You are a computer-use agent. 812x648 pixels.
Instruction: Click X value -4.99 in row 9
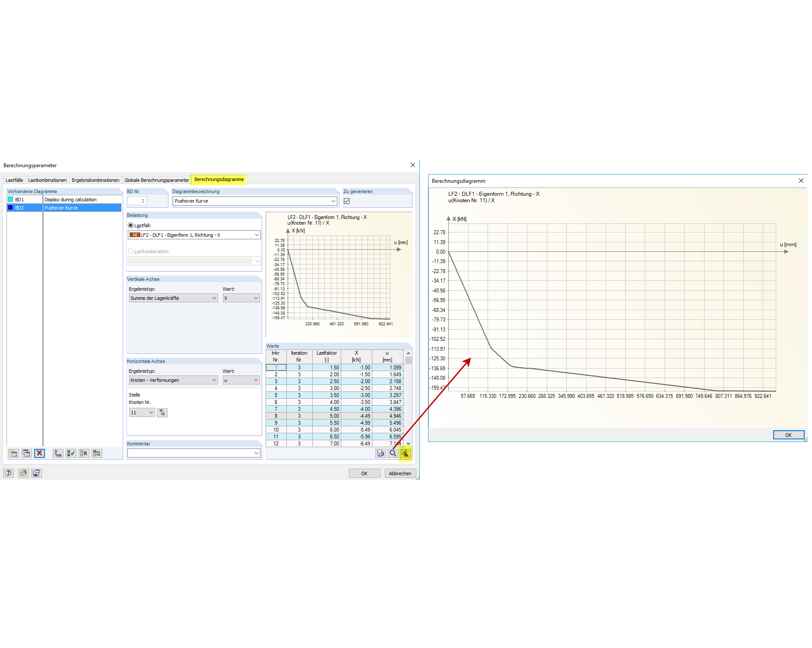coord(356,423)
